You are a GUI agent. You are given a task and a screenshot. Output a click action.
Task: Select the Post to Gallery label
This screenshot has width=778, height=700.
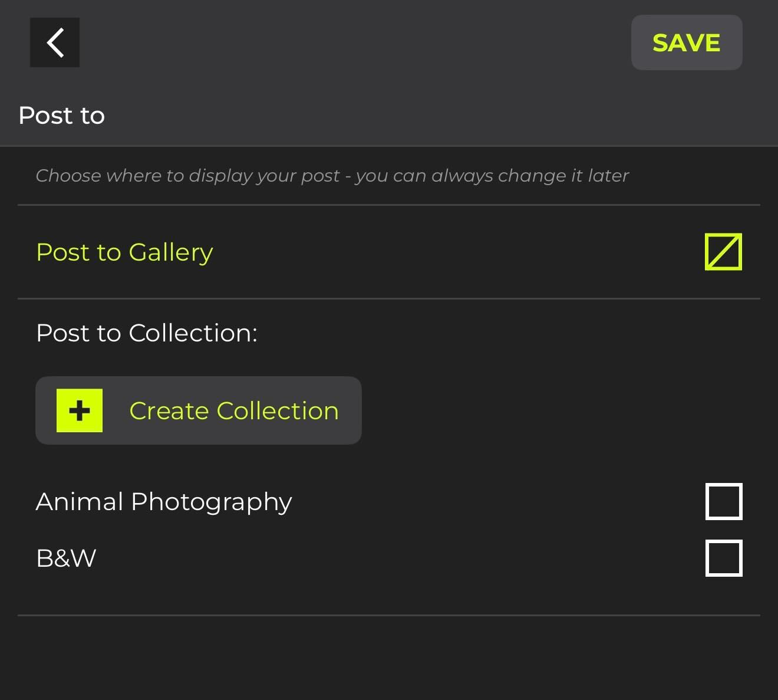click(x=124, y=252)
